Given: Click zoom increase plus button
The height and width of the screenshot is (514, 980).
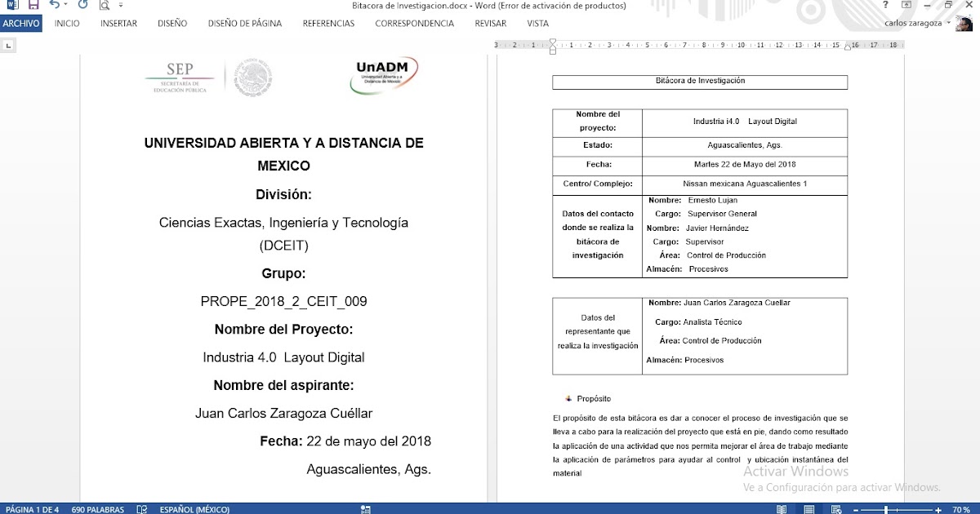Looking at the screenshot, I should pos(938,509).
